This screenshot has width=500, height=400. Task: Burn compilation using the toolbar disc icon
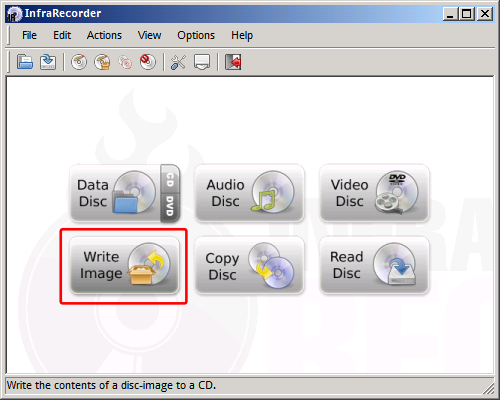click(79, 62)
